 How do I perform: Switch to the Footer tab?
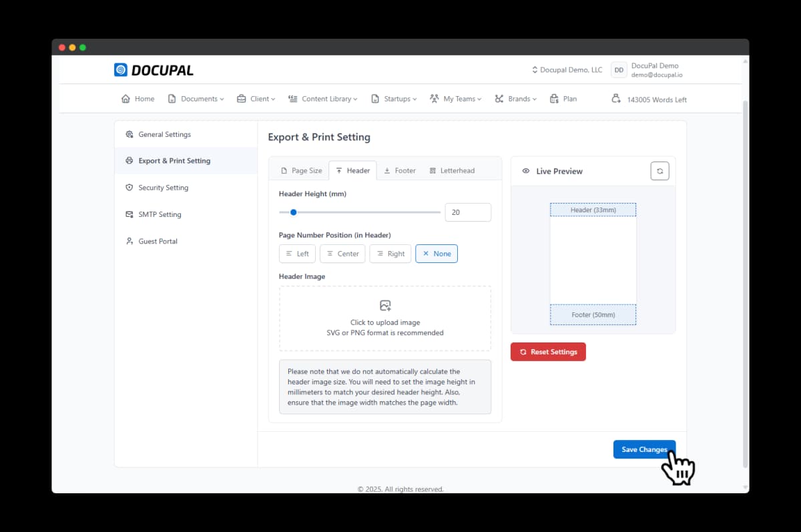[399, 171]
